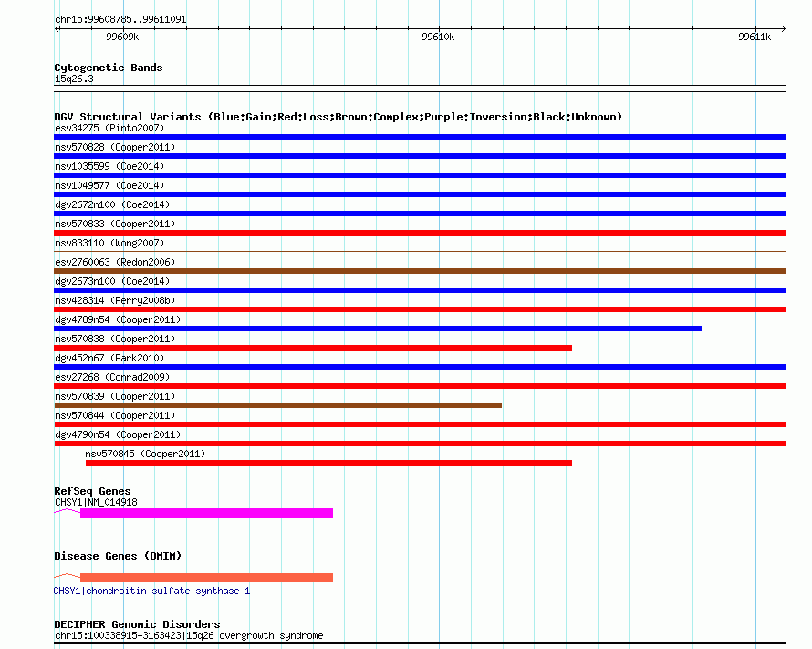The image size is (812, 649).
Task: Click the chr15:99608785..99611091 coordinate label
Action: [120, 19]
